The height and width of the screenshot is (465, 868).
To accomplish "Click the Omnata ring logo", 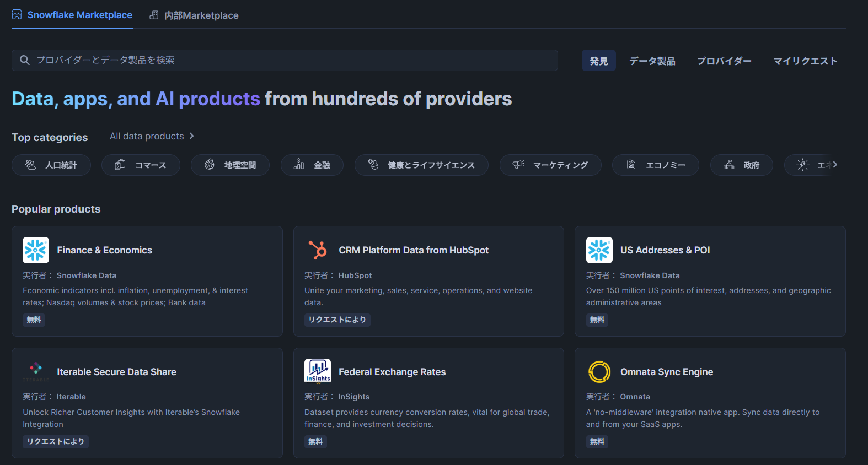I will (x=599, y=372).
